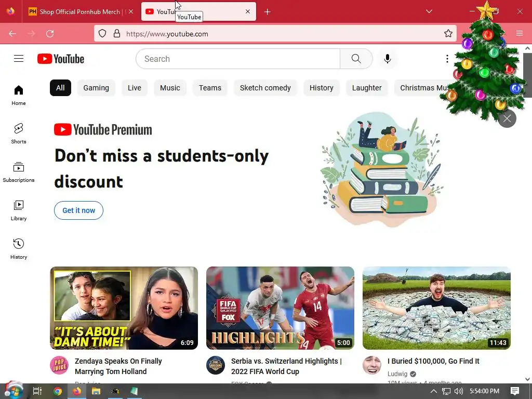Launch Chrome from taskbar

[58, 391]
